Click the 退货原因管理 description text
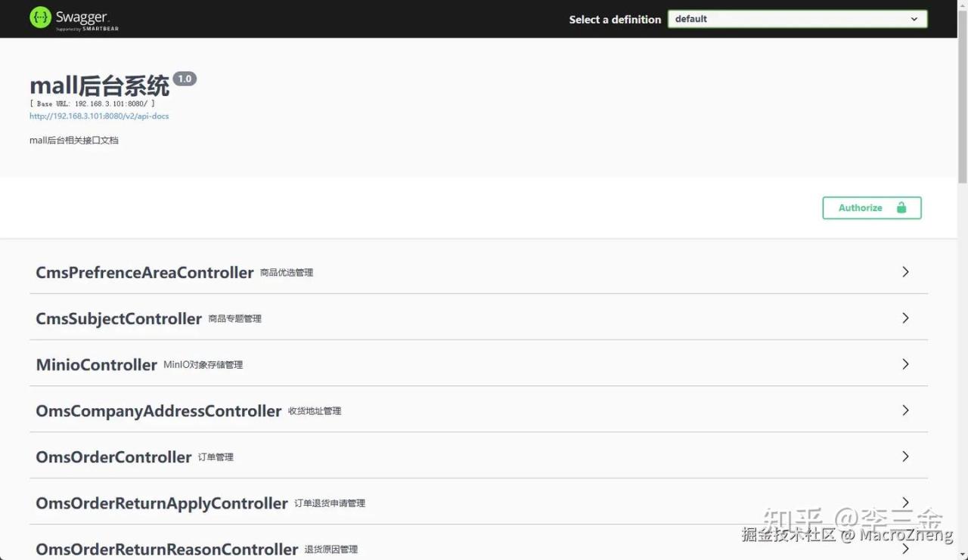This screenshot has height=560, width=968. click(331, 549)
